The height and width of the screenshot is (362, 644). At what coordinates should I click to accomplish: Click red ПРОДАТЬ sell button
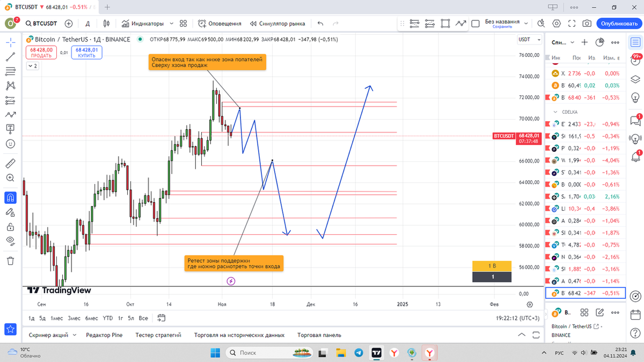pos(41,53)
